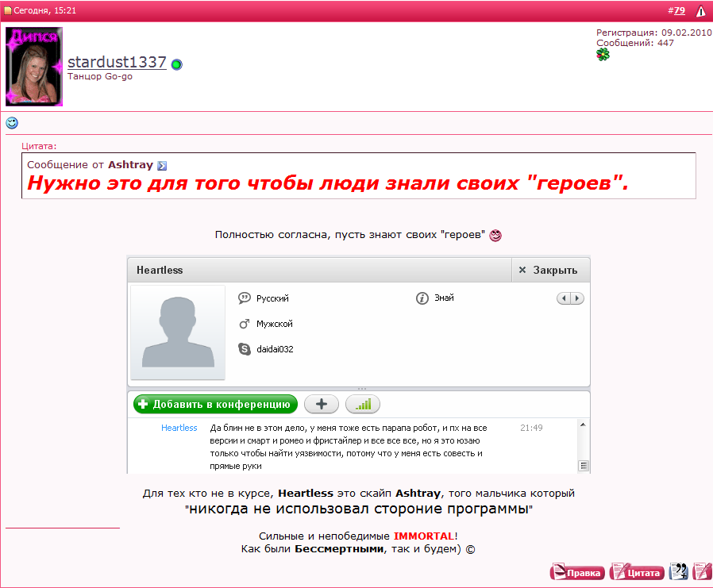713x588 pixels.
Task: Click Heartless sender name in chat
Action: coord(179,428)
